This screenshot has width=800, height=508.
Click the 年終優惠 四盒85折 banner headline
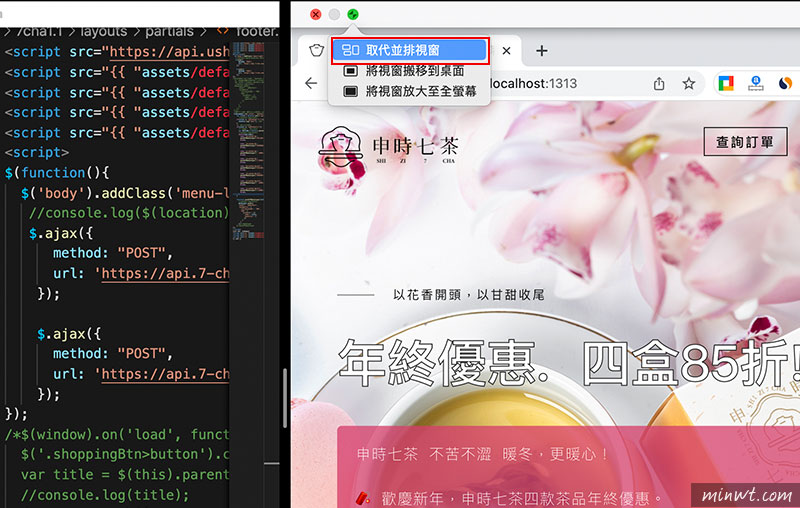pyautogui.click(x=569, y=363)
